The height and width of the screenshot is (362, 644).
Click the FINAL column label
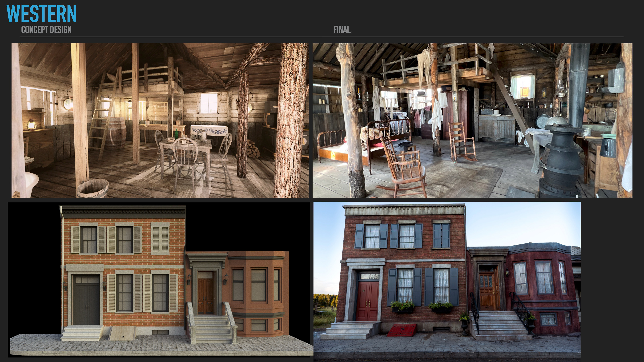point(342,30)
